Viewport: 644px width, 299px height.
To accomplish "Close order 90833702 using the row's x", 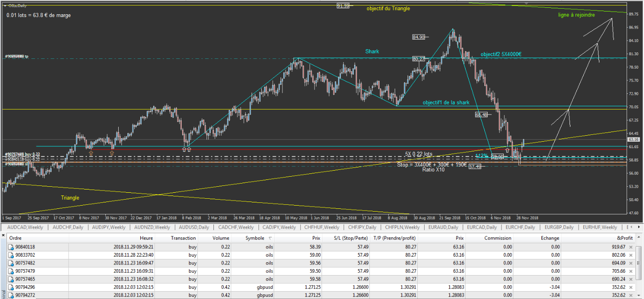I will (x=631, y=254).
